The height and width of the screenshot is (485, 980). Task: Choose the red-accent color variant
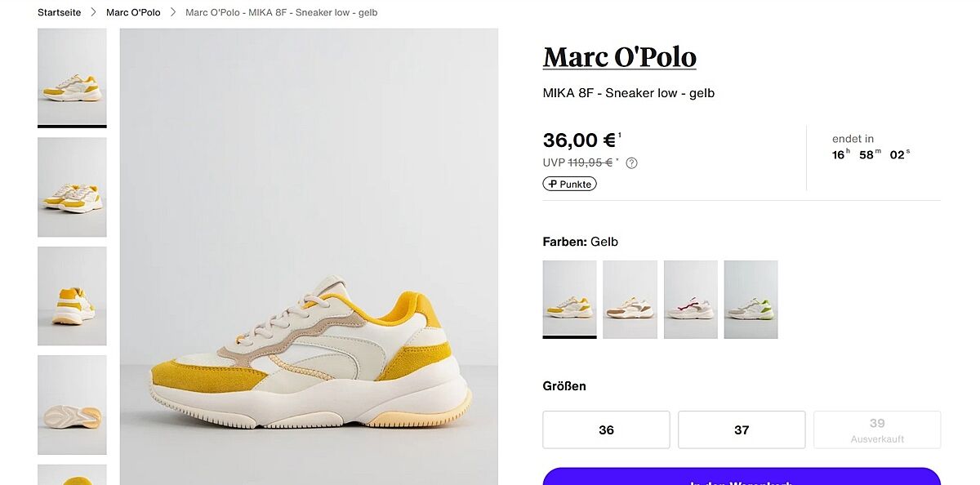tap(690, 299)
